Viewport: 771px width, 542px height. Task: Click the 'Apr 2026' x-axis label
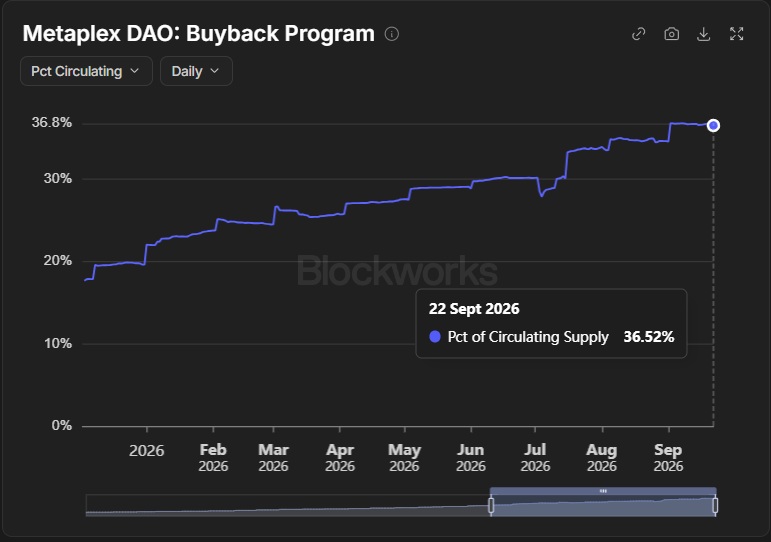(340, 457)
